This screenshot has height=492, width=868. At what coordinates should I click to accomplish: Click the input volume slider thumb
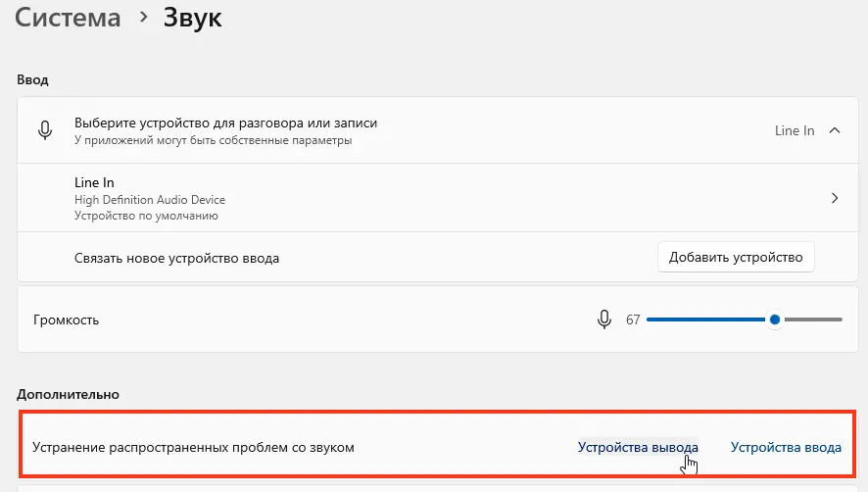pos(775,320)
